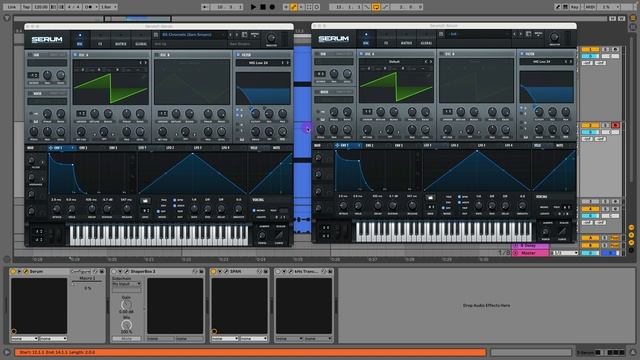Toggle the metronome button
This screenshot has height=360, width=640.
[x=88, y=7]
